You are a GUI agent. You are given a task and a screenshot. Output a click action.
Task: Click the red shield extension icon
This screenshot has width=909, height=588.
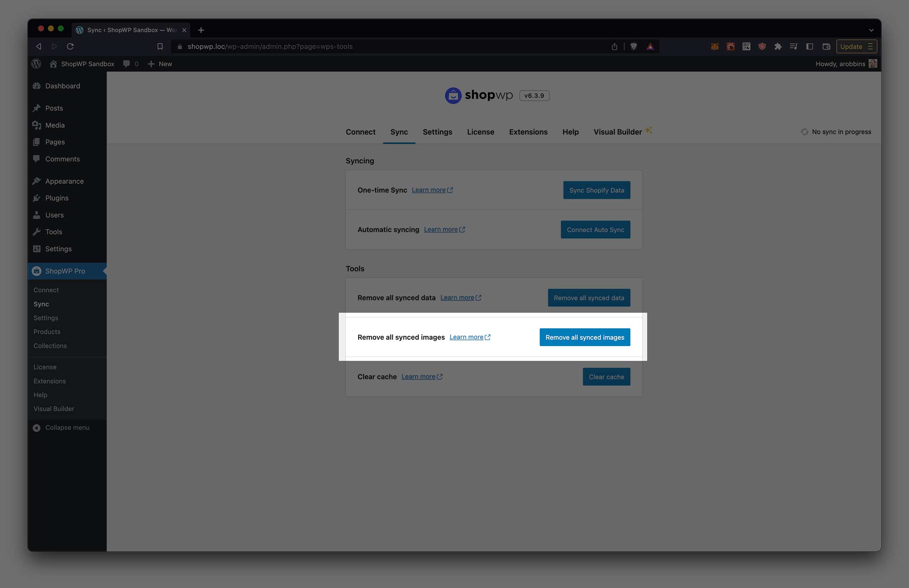[762, 46]
